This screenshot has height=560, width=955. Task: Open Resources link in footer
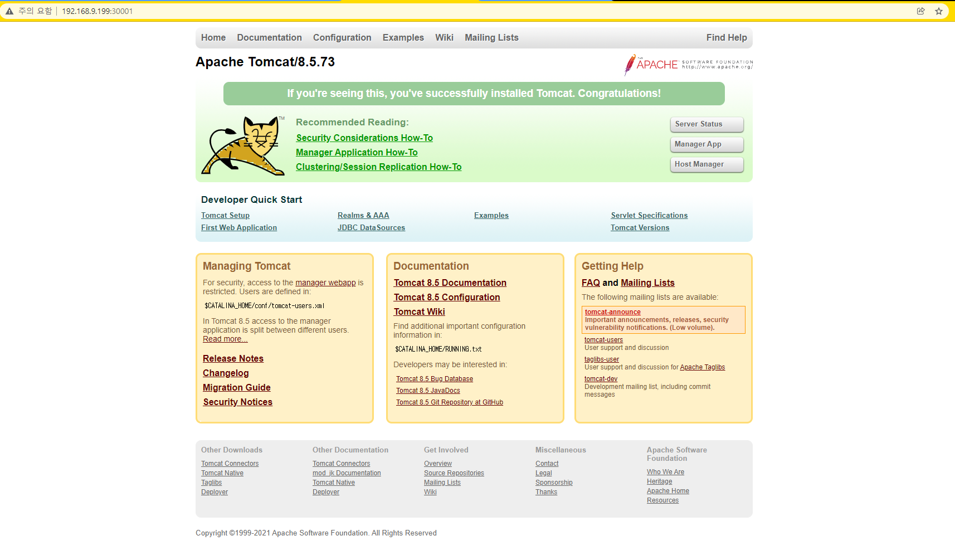[x=662, y=500]
